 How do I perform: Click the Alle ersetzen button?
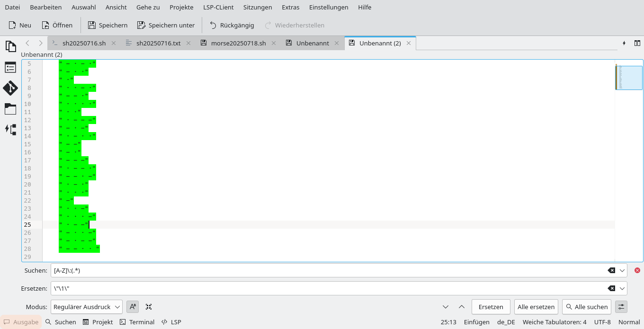tap(536, 307)
